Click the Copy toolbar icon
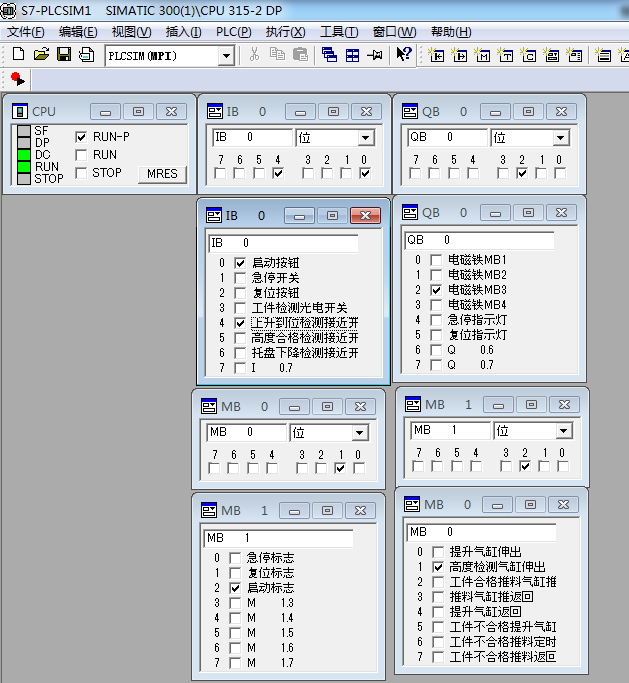Screen dimensions: 629x683 [x=277, y=55]
